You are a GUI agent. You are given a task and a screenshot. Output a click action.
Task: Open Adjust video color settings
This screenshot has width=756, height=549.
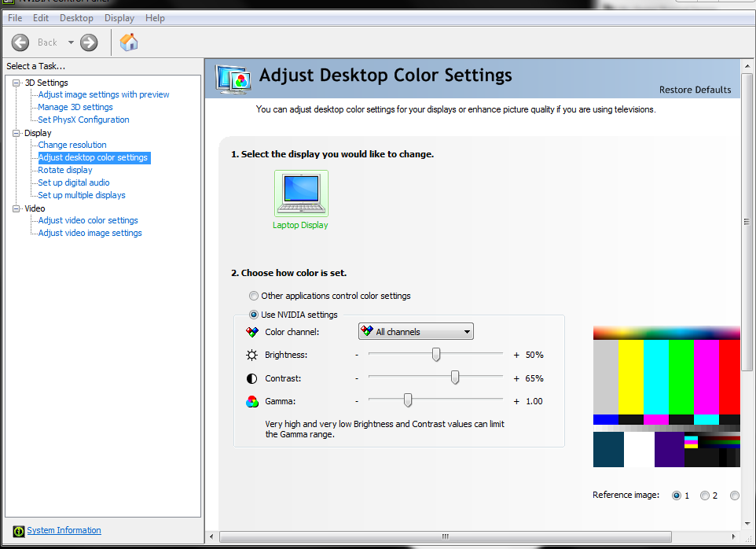88,220
